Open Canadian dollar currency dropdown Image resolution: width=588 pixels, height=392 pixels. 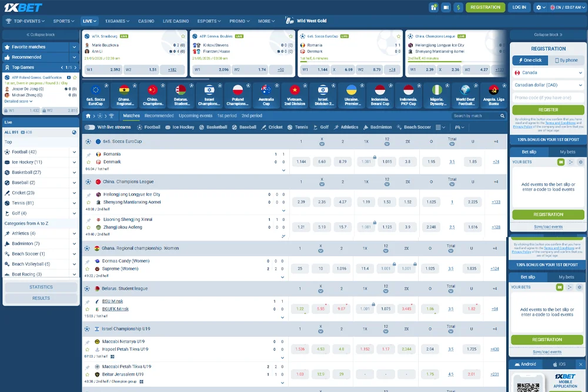[548, 85]
